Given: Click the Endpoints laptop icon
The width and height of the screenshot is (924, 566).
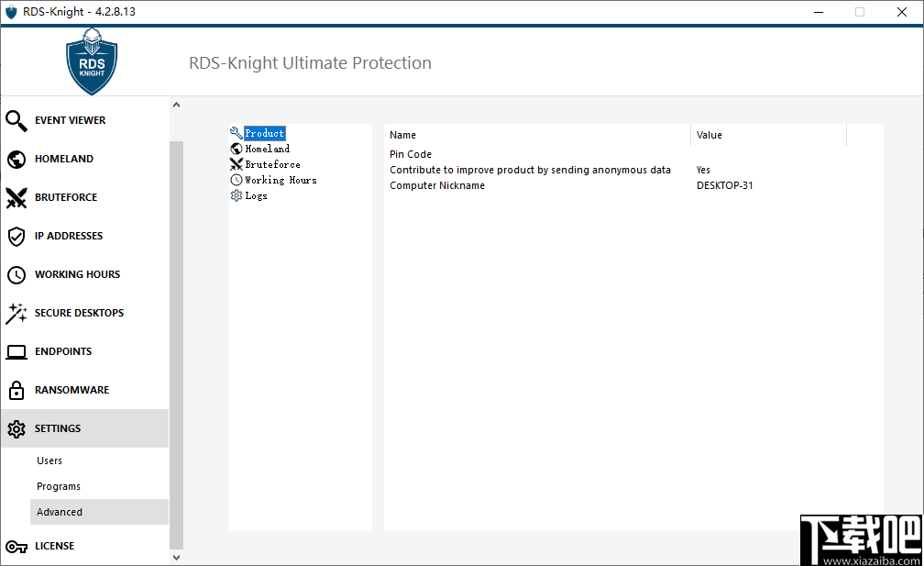Looking at the screenshot, I should pyautogui.click(x=16, y=351).
